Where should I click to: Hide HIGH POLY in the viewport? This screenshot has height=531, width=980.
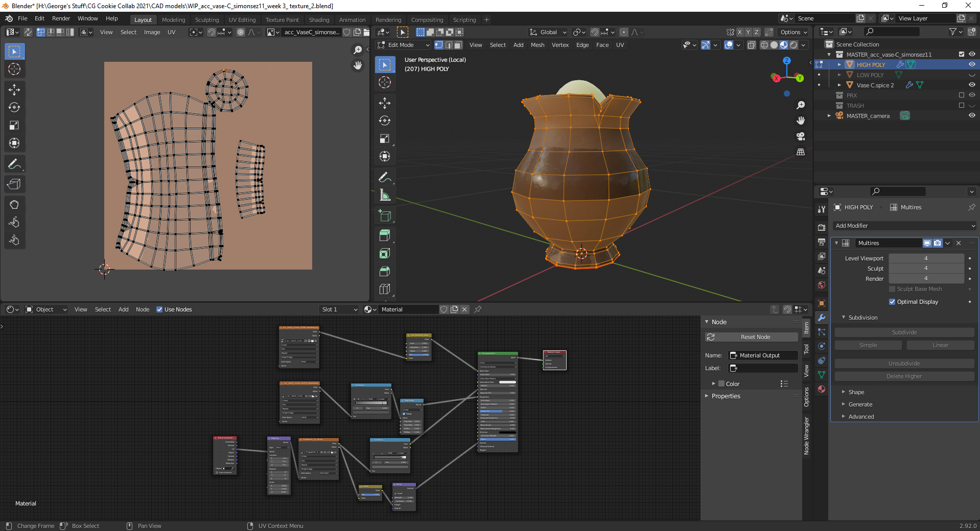click(x=972, y=65)
